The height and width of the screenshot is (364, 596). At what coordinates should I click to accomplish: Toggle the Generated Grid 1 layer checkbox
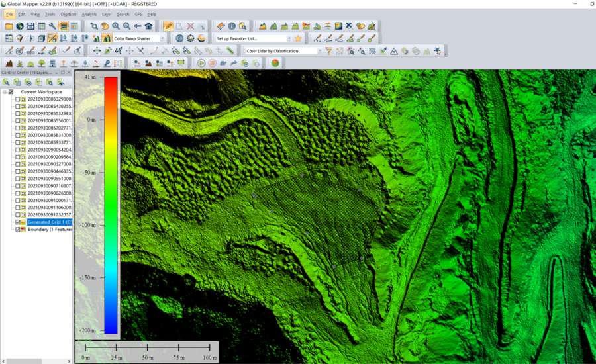coord(18,222)
